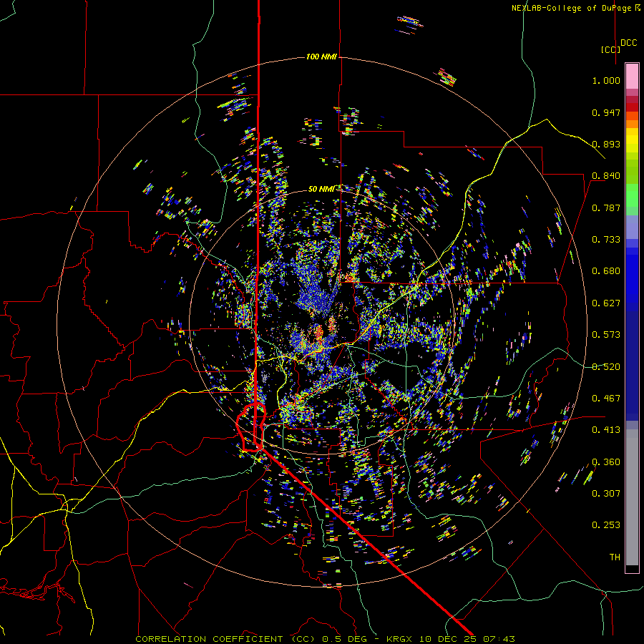Screen dimensions: 644x644
Task: Click the 0.733 legend value
Action: [x=606, y=240]
